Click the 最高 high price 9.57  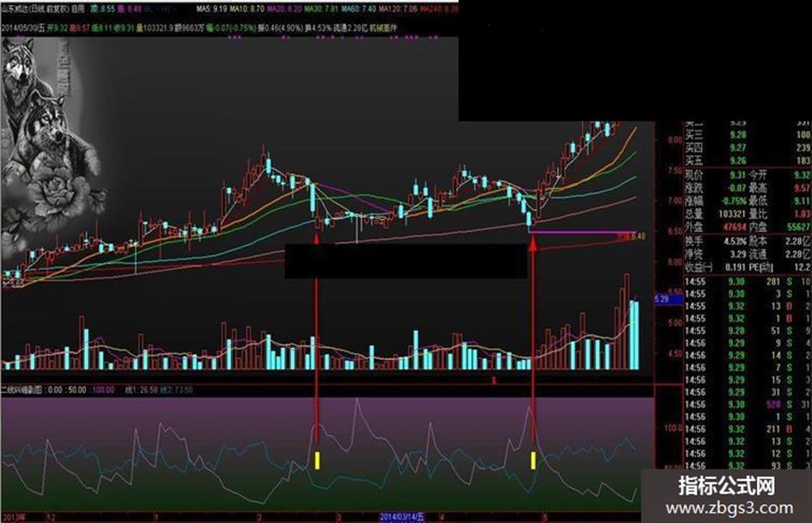(803, 188)
